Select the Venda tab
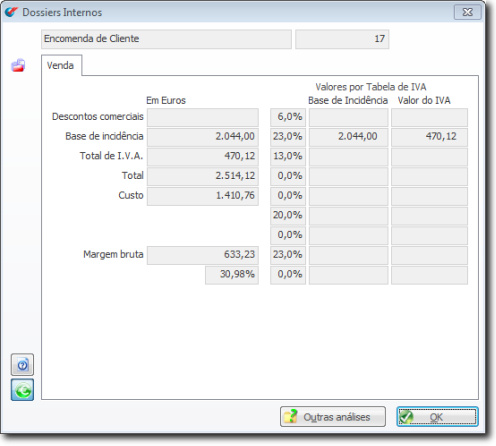 pos(60,65)
